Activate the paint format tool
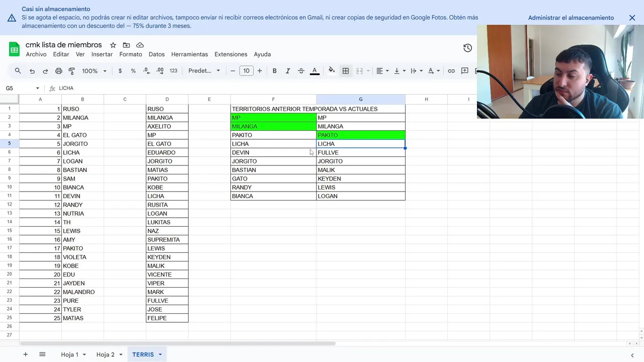 71,71
